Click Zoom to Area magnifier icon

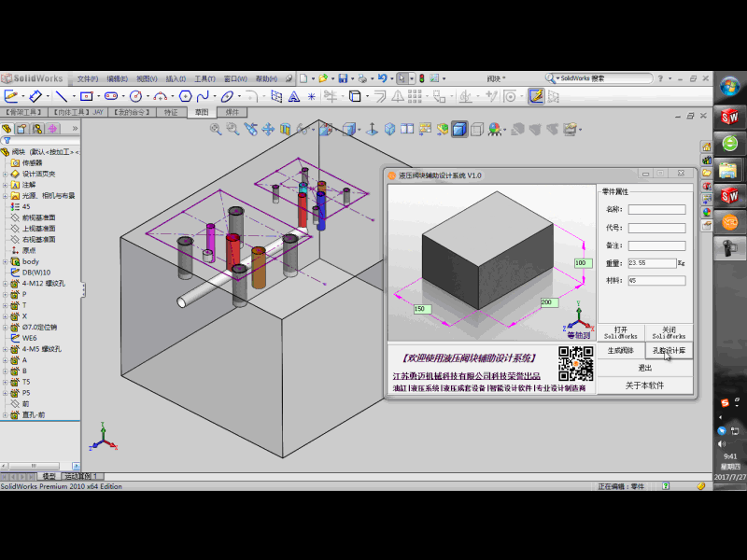pos(233,129)
